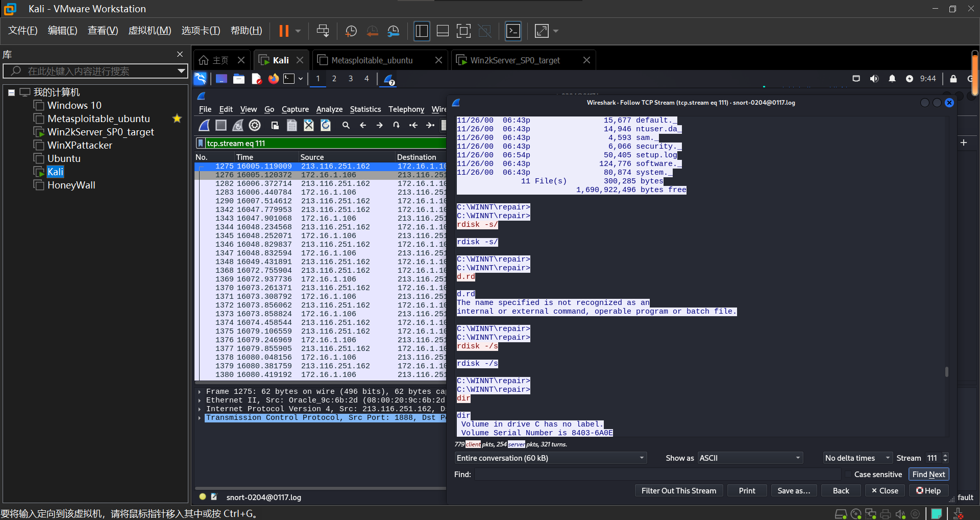Viewport: 980px width, 520px height.
Task: Click the stop capture square icon
Action: 221,125
